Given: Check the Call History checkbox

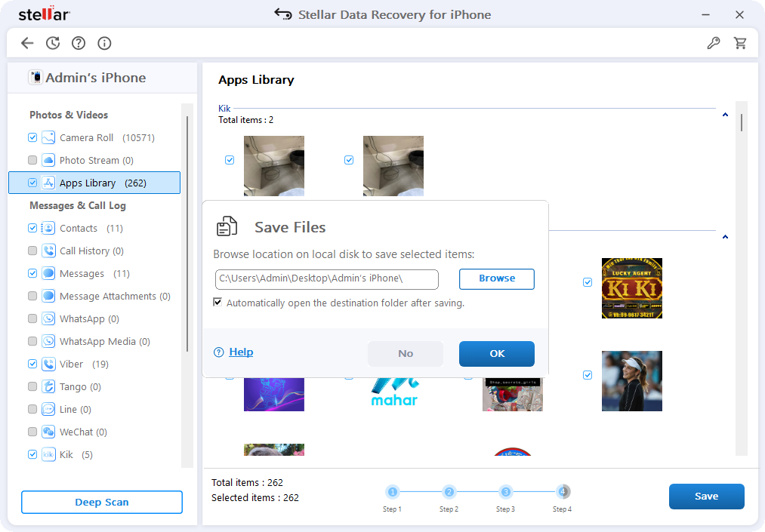Looking at the screenshot, I should [32, 251].
